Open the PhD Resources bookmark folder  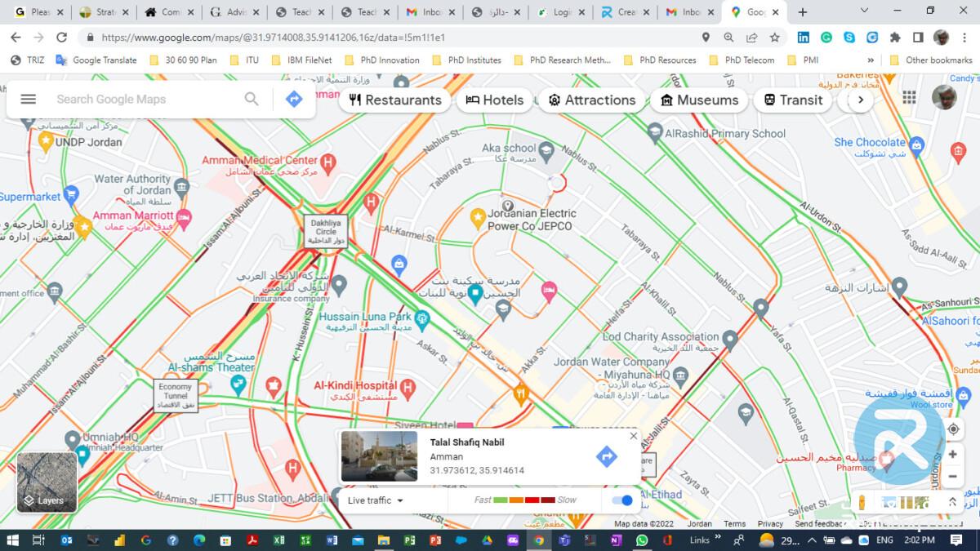tap(659, 60)
